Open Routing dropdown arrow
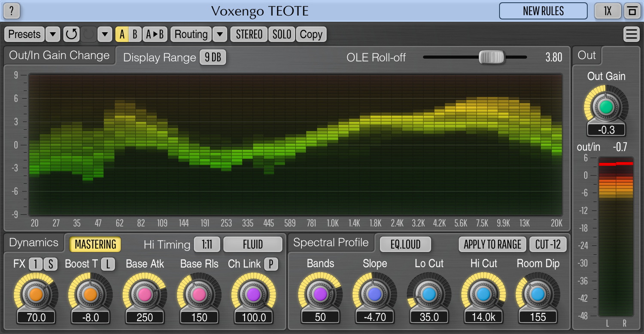Viewport: 644px width, 334px height. [219, 34]
